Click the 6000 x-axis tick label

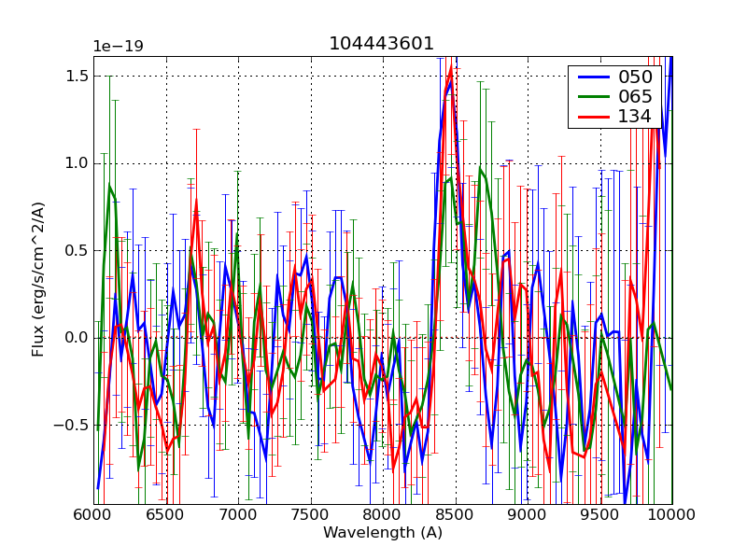tap(93, 514)
